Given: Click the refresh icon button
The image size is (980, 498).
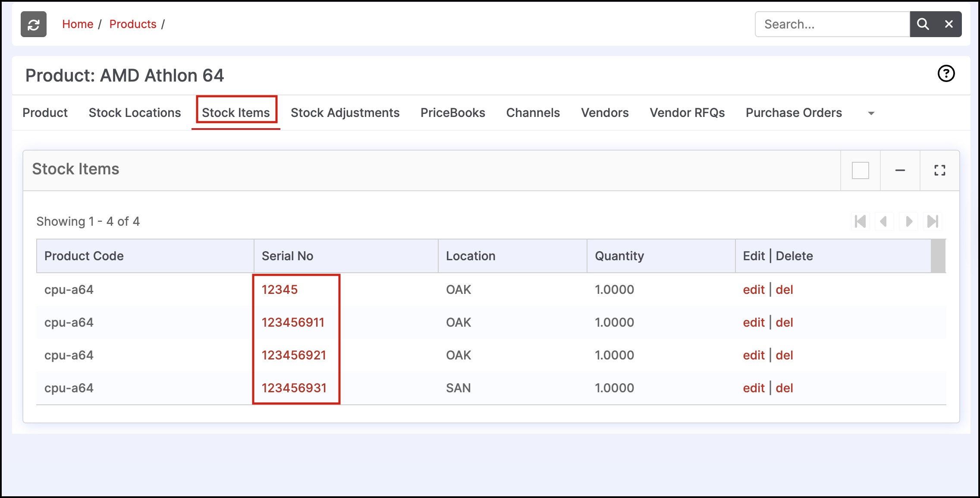Looking at the screenshot, I should (34, 24).
